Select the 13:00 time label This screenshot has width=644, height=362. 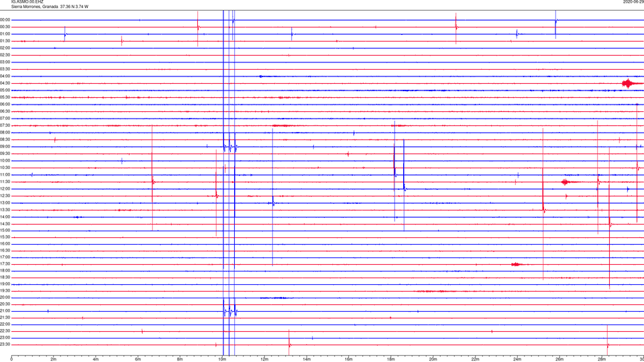pos(5,202)
